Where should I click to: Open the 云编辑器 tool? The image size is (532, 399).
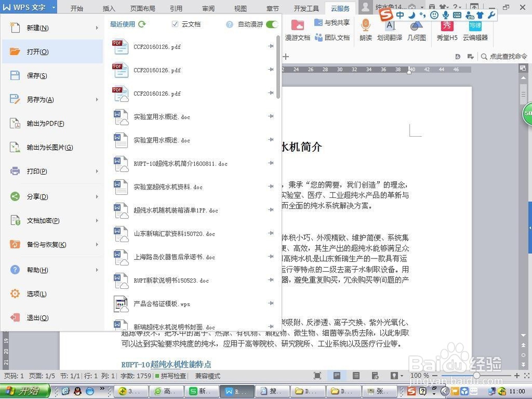pos(475,30)
